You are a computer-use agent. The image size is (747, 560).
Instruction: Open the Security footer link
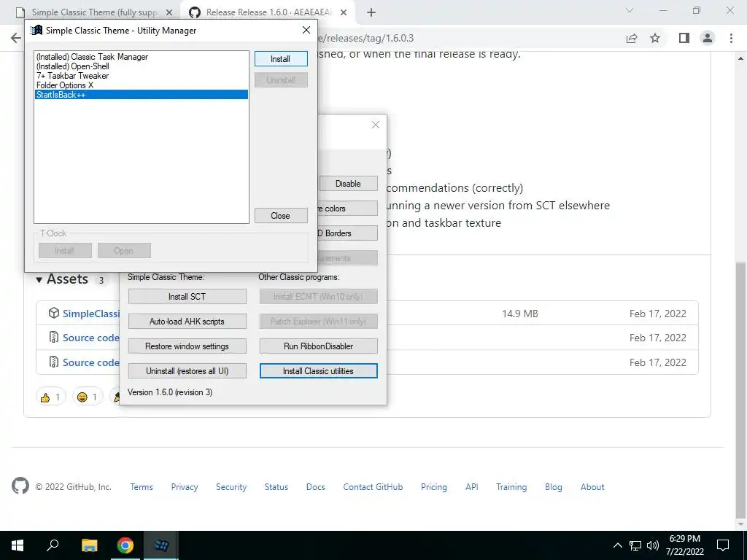point(231,487)
